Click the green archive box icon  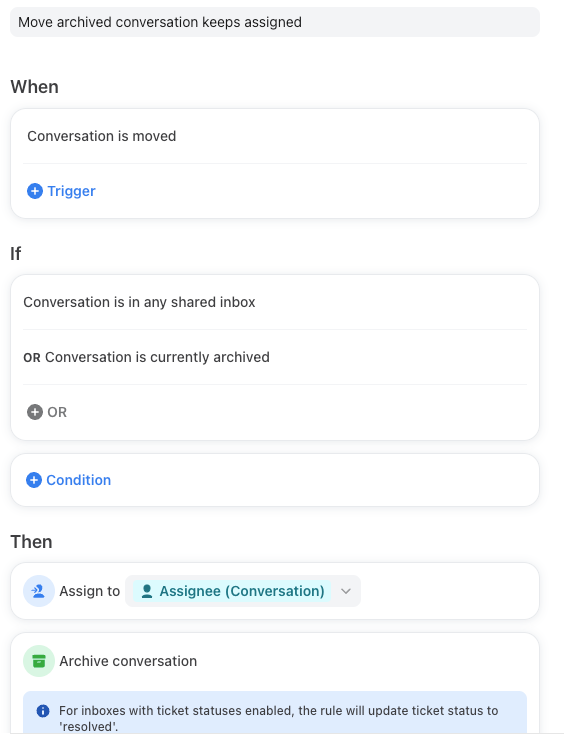(39, 661)
